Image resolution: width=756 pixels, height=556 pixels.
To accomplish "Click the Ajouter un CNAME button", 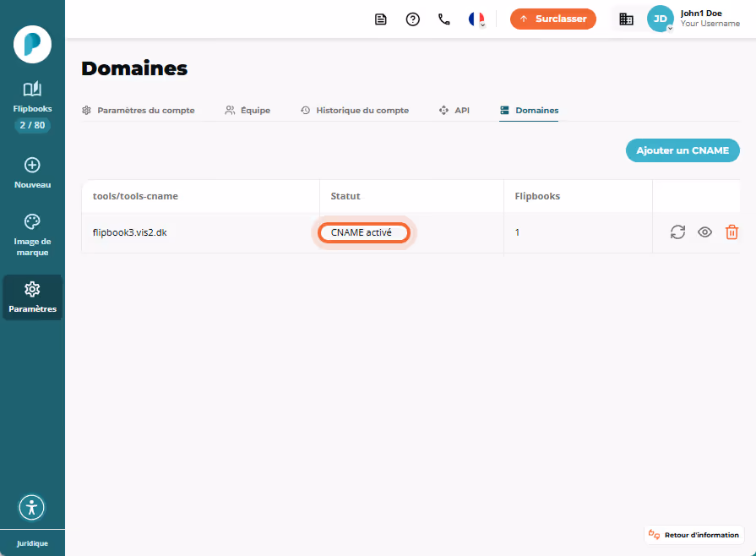I will coord(683,150).
